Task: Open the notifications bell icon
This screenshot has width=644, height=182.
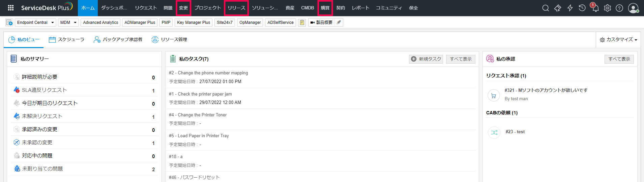Action: click(x=595, y=8)
